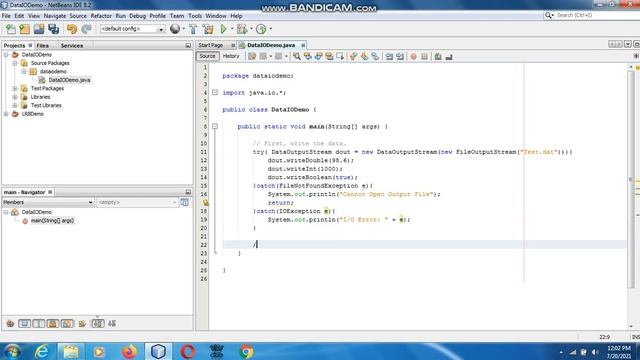Toggle Show Inherited Members in Navigator
Image resolution: width=640 pixels, height=360 pixels.
pyautogui.click(x=10, y=324)
